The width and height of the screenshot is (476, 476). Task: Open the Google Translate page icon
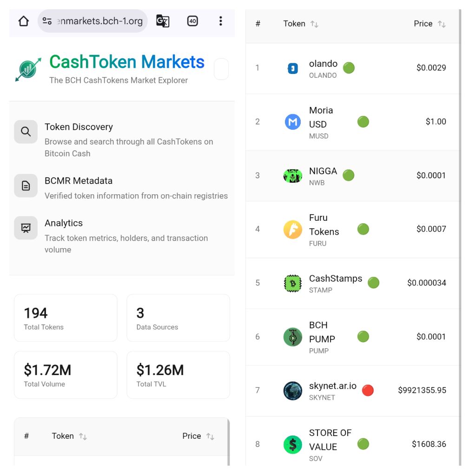[163, 21]
